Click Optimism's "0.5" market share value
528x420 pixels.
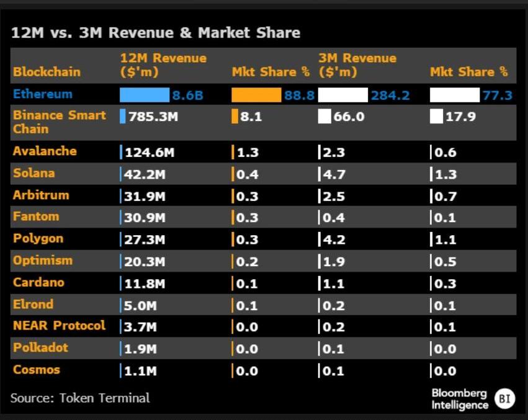click(445, 262)
